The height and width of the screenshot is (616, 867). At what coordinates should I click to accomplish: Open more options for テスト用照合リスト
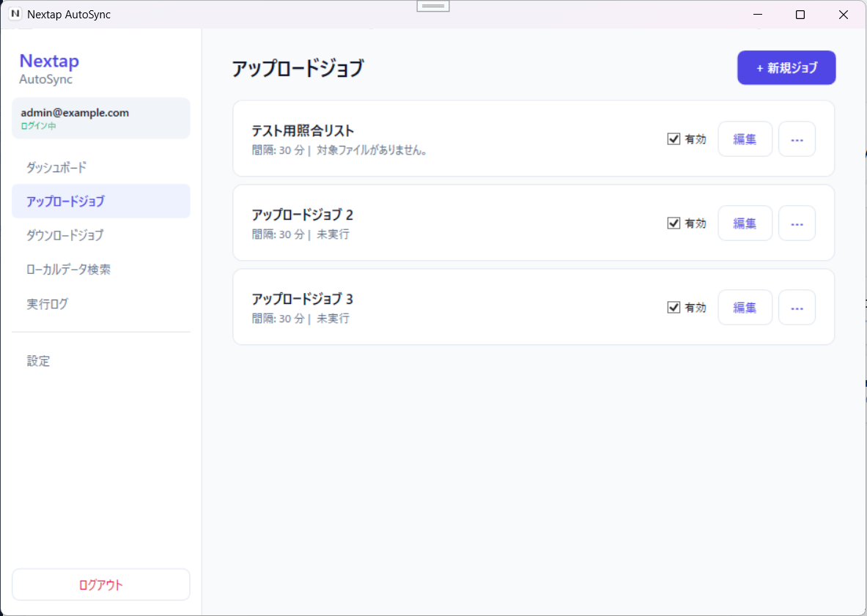[x=797, y=139]
